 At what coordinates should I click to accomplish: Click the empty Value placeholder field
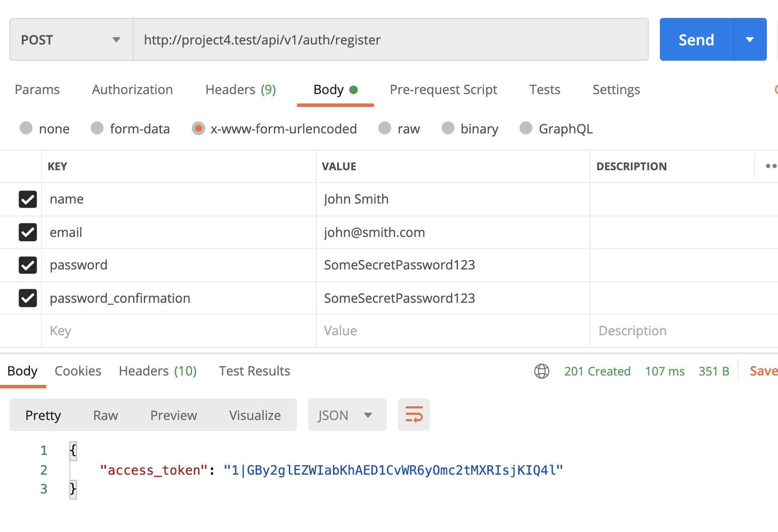click(453, 331)
